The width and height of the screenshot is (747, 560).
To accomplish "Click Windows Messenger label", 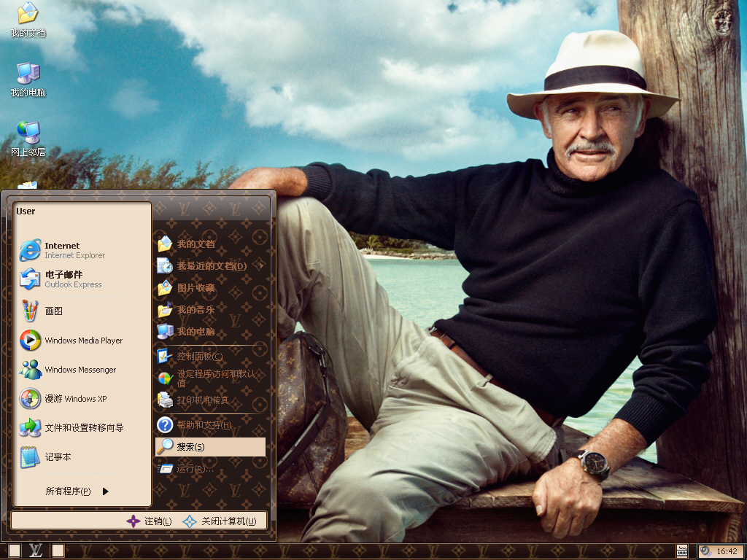I will [80, 370].
